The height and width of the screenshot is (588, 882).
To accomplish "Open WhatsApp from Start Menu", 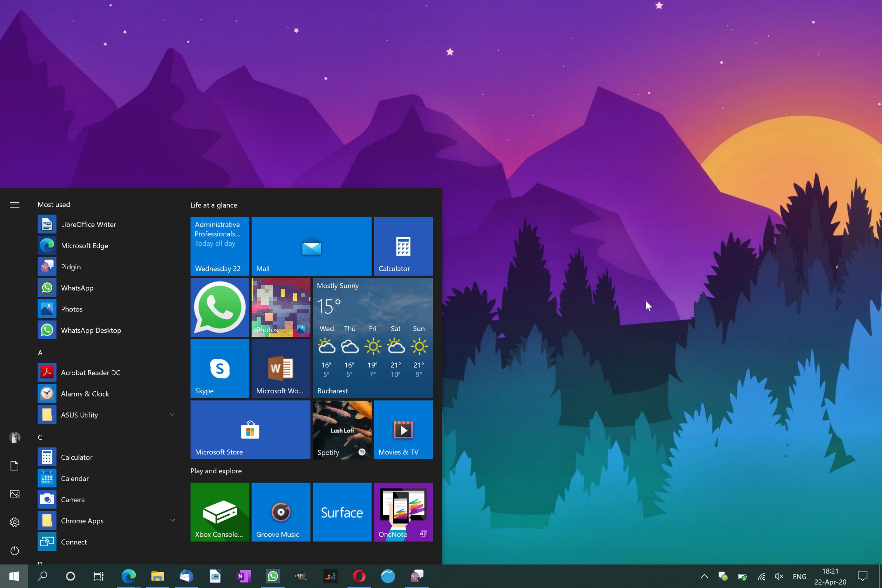I will coord(76,287).
